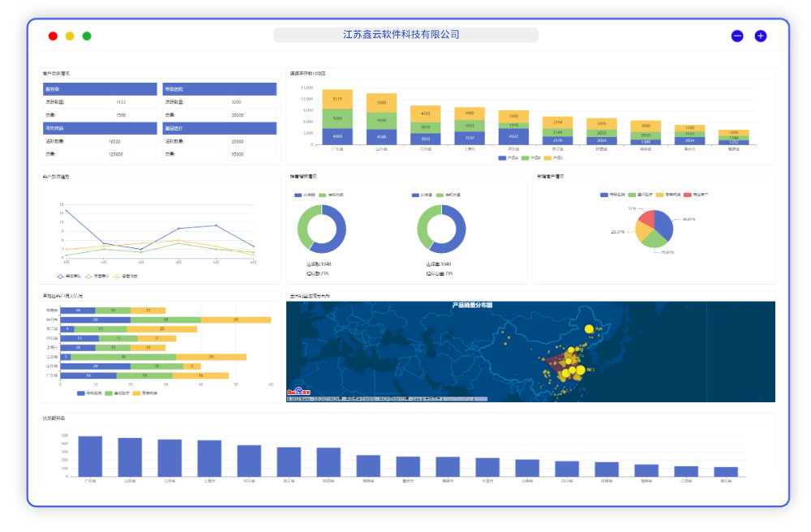Click the blue minus icon in title bar

pos(737,36)
